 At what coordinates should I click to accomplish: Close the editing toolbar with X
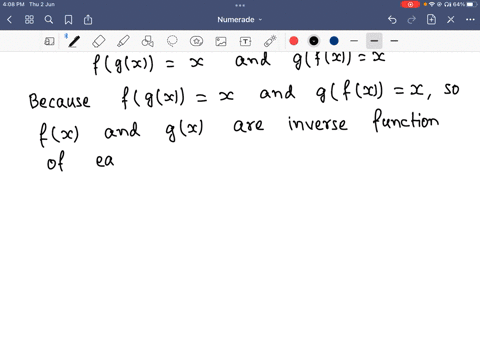pos(451,20)
